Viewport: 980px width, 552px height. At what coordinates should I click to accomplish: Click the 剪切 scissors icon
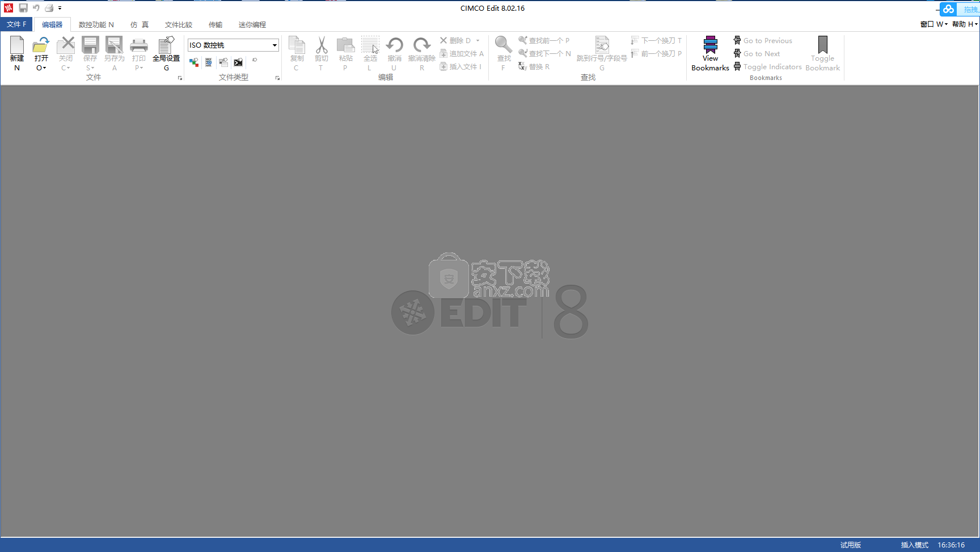[322, 45]
